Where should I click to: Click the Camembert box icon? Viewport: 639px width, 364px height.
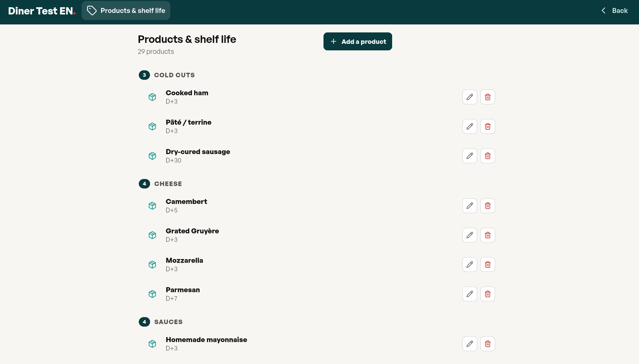pos(152,206)
